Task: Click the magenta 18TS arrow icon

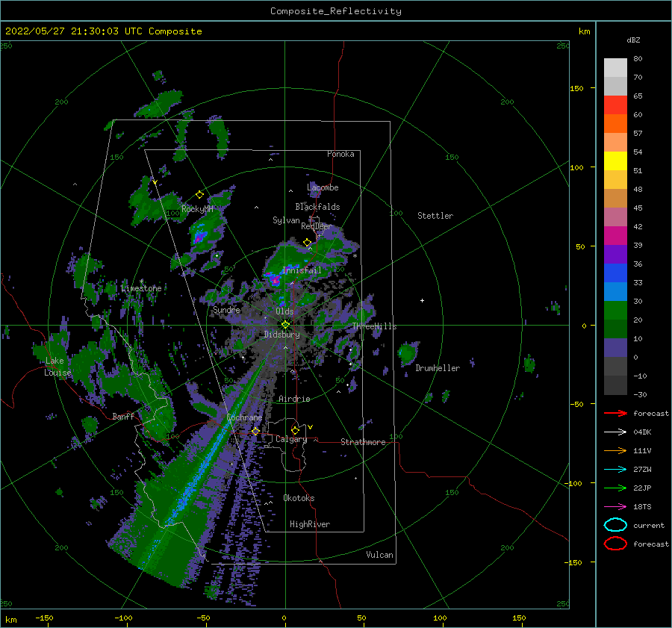Action: (x=615, y=507)
